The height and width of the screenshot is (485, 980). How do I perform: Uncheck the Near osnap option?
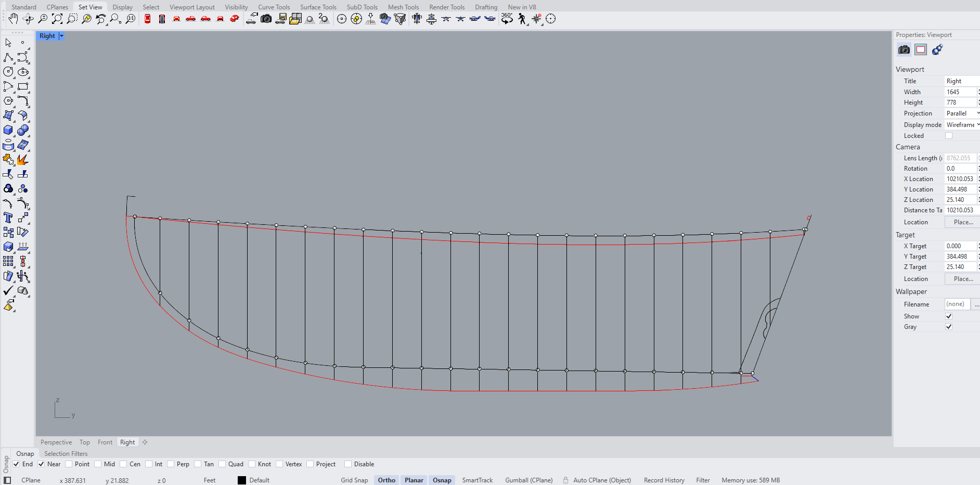[41, 464]
